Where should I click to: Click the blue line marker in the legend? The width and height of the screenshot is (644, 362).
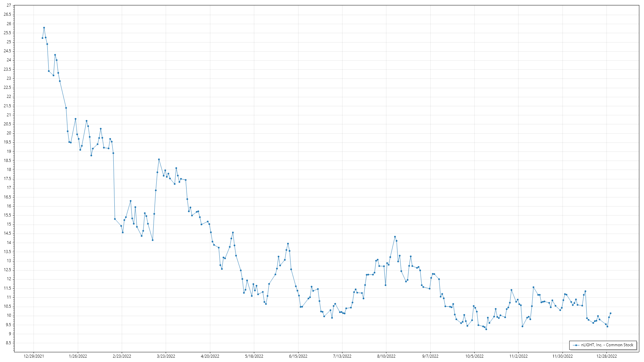click(576, 345)
